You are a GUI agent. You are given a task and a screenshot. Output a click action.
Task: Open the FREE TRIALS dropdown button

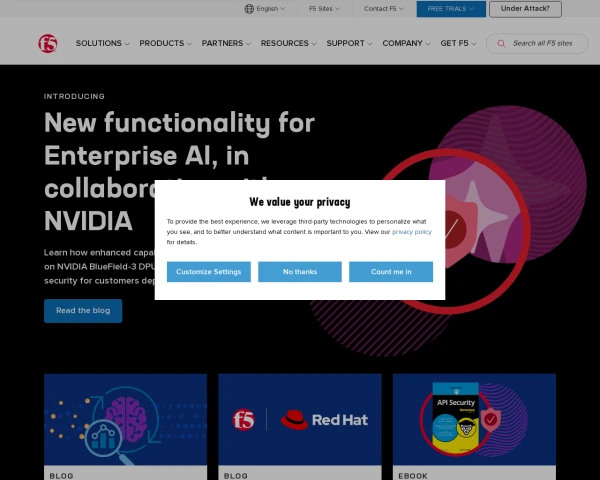coord(451,9)
